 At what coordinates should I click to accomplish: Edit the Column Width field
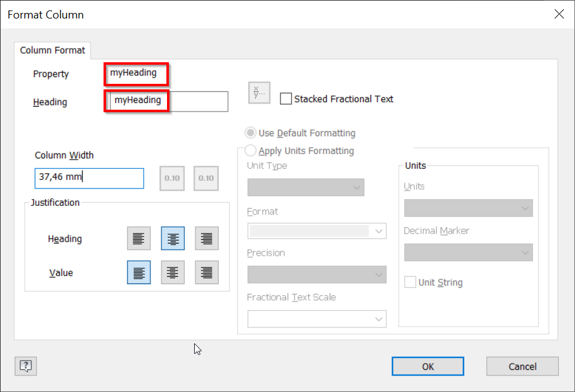89,178
